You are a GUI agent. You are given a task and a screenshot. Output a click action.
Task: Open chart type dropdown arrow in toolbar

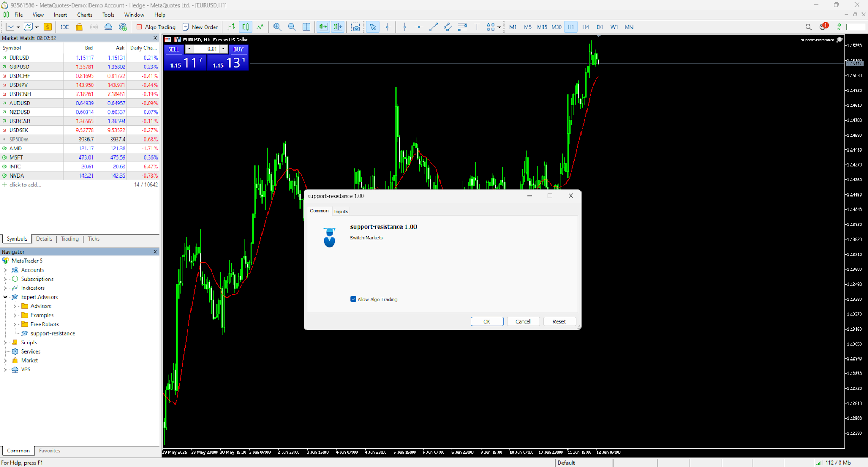[x=18, y=27]
